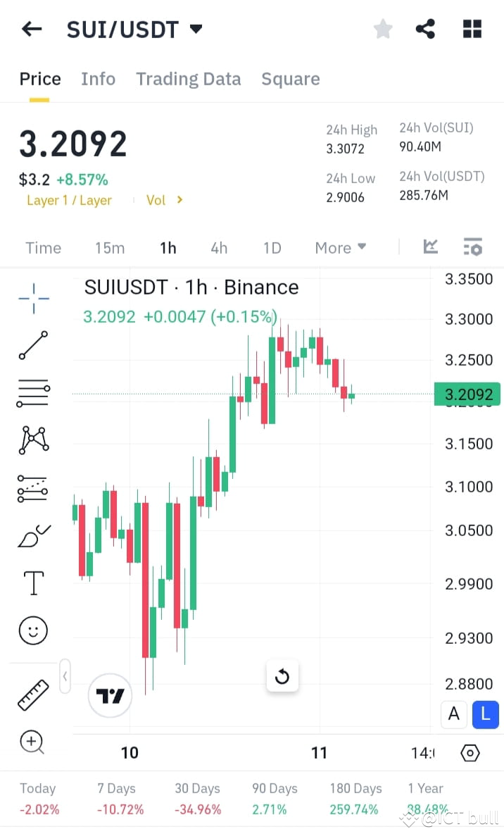The height and width of the screenshot is (834, 504).
Task: Open the emoji sticker tool
Action: coord(32,630)
